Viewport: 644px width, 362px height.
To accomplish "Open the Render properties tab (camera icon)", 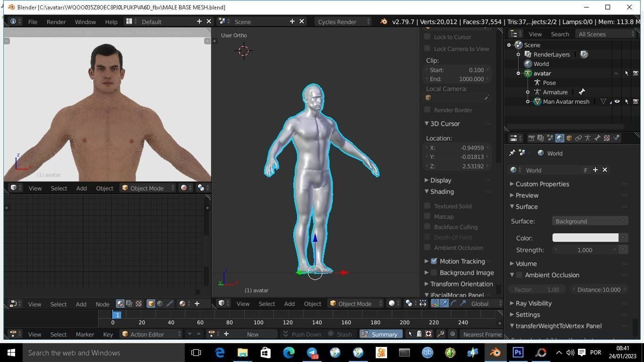I will 532,138.
